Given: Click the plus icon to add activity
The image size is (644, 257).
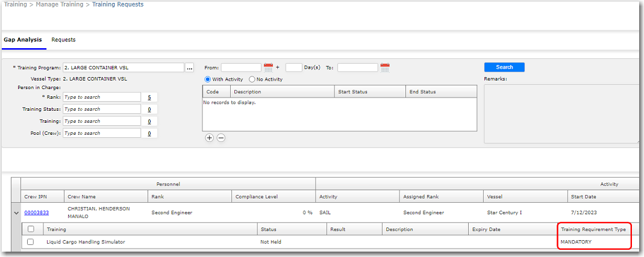Looking at the screenshot, I should pyautogui.click(x=210, y=137).
